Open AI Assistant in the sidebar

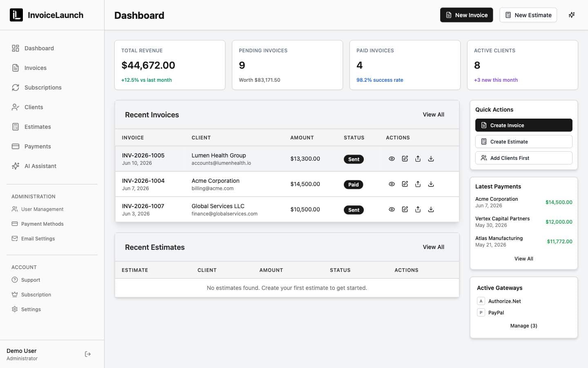pyautogui.click(x=52, y=166)
